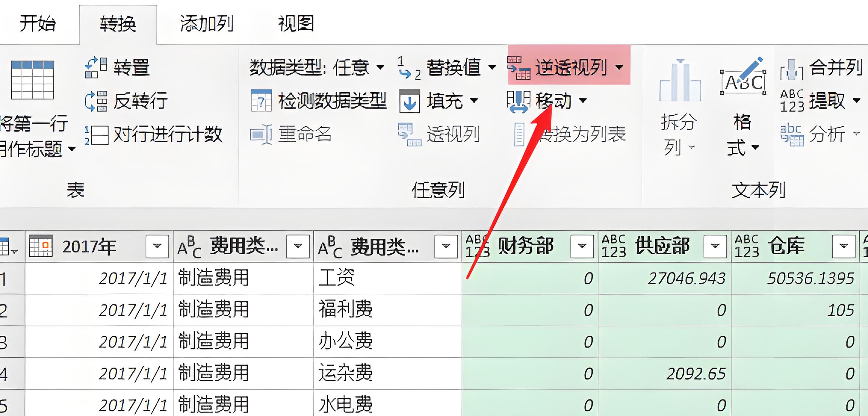
Task: Expand the 格式 dropdown arrow
Action: 755,147
